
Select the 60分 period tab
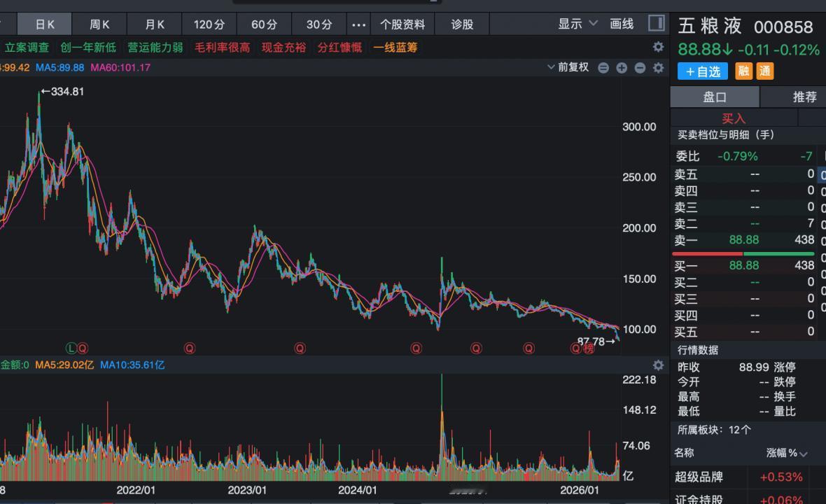264,24
